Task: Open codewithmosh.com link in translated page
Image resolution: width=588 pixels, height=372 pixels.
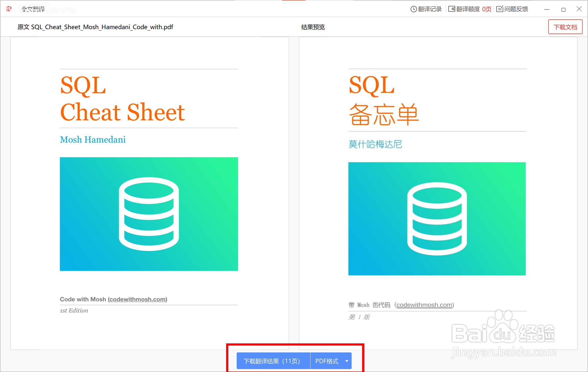Action: pyautogui.click(x=424, y=305)
